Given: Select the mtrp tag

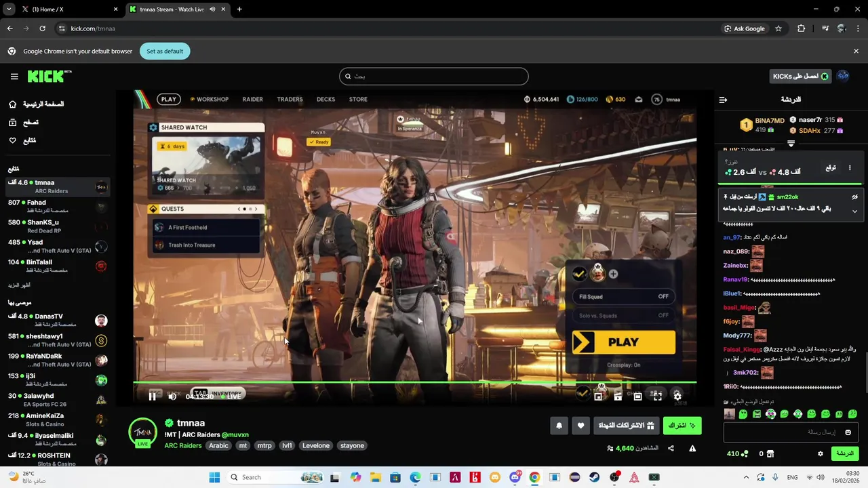Looking at the screenshot, I should coord(264,445).
